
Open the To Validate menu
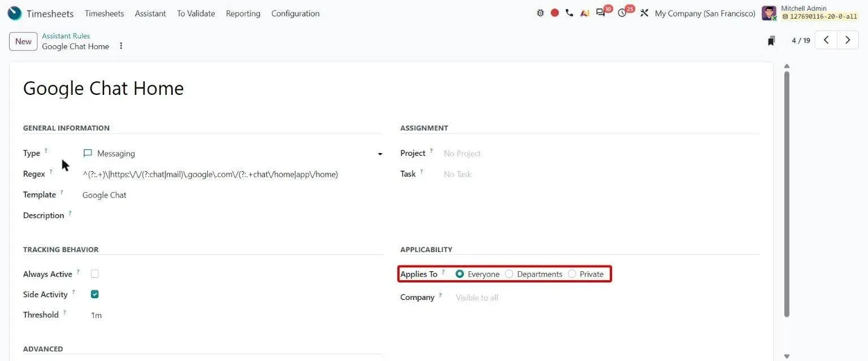click(x=196, y=13)
